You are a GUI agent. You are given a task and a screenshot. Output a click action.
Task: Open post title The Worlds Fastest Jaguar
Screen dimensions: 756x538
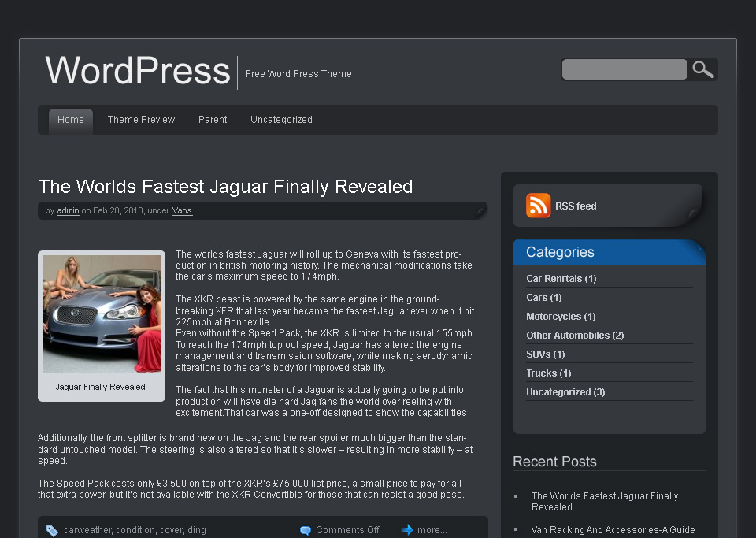(x=225, y=187)
